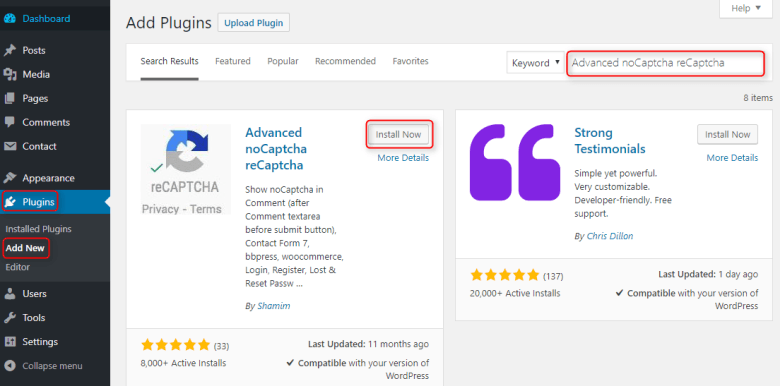This screenshot has height=386, width=780.
Task: Click the Upload Plugin button
Action: point(254,23)
